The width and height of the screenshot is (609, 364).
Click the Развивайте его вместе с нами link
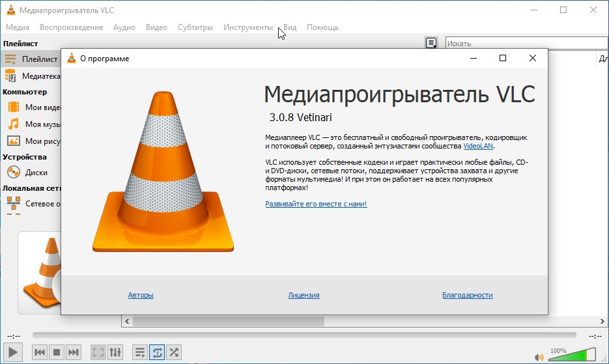(x=316, y=204)
